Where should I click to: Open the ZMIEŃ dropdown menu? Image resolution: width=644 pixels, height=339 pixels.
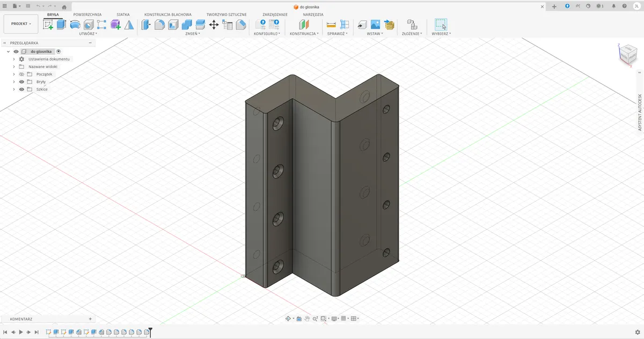point(193,34)
